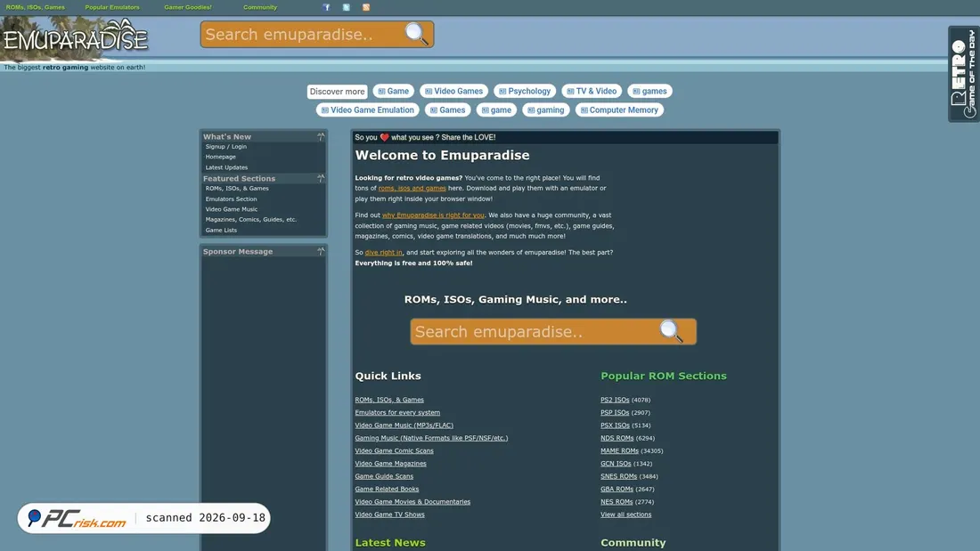
Task: Click View all sections link
Action: (625, 515)
